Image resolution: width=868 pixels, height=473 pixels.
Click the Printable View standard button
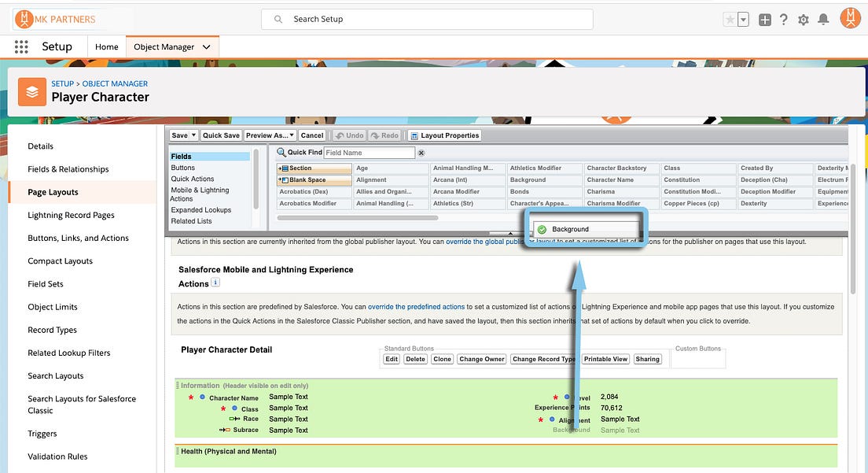click(x=605, y=359)
